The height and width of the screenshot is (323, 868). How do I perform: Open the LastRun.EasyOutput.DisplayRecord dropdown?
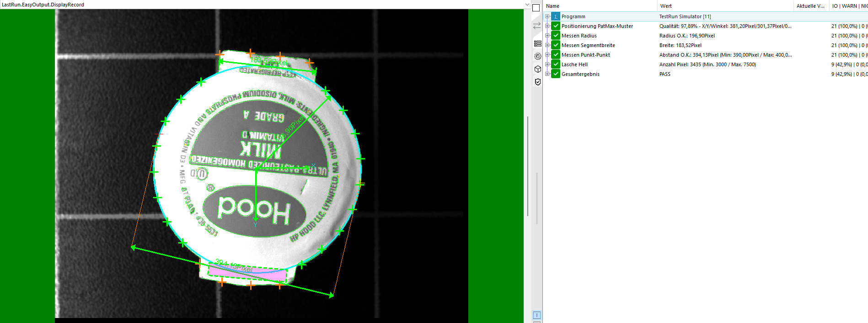pyautogui.click(x=527, y=5)
